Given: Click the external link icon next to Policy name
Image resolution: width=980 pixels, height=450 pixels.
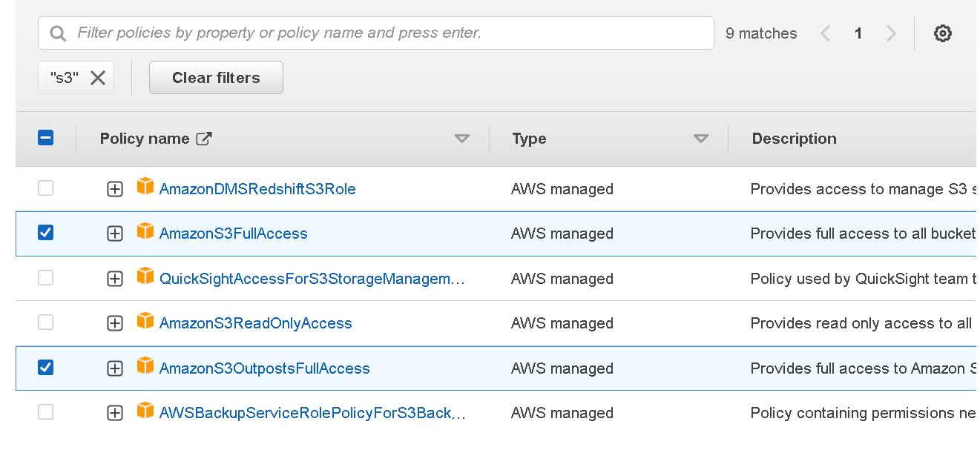Looking at the screenshot, I should (205, 138).
